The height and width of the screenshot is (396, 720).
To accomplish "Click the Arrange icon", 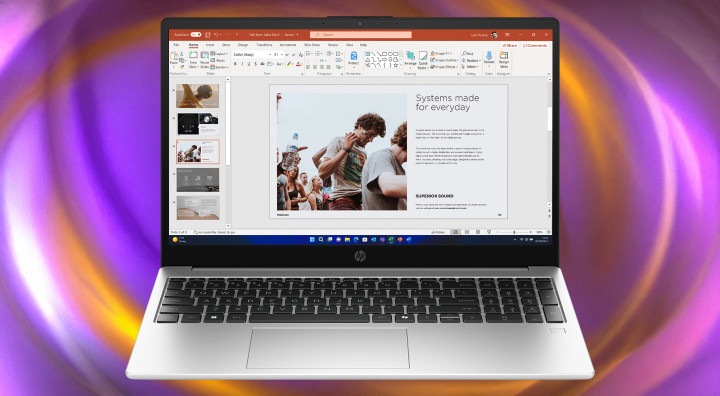I will click(x=411, y=55).
